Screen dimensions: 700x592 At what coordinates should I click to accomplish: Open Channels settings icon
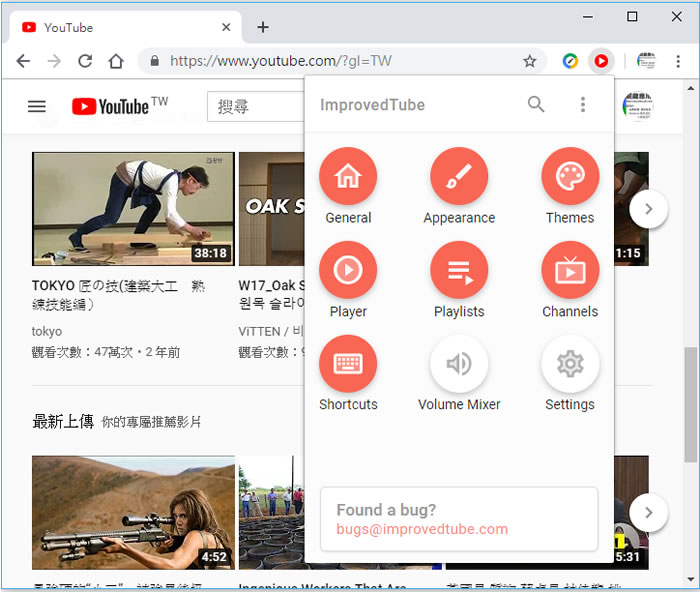point(570,271)
